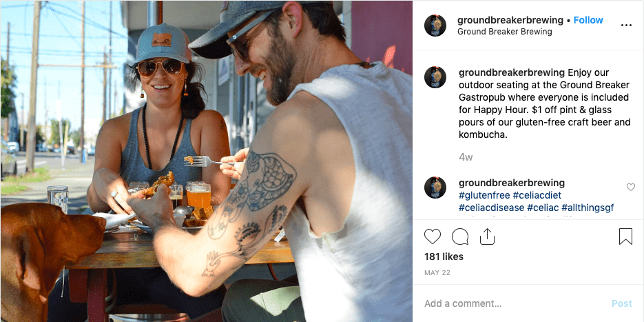
Task: Open the #glutenfree hashtag
Action: point(484,195)
